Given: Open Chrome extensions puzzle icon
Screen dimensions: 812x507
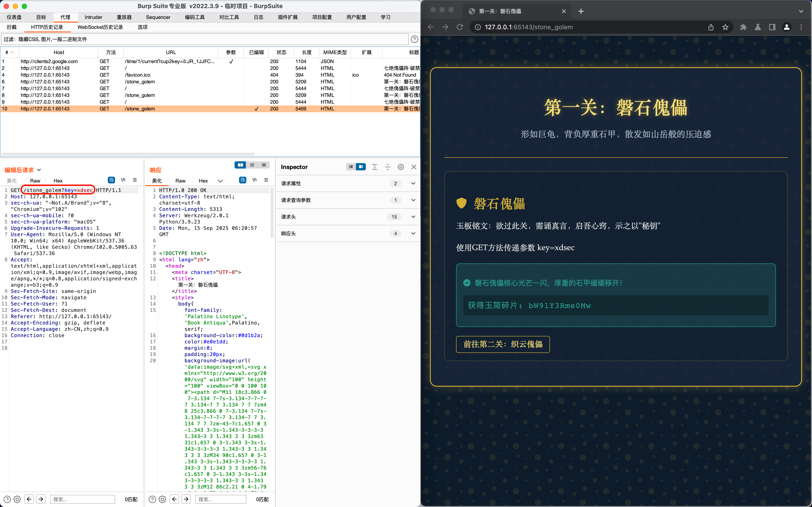Looking at the screenshot, I should point(743,27).
